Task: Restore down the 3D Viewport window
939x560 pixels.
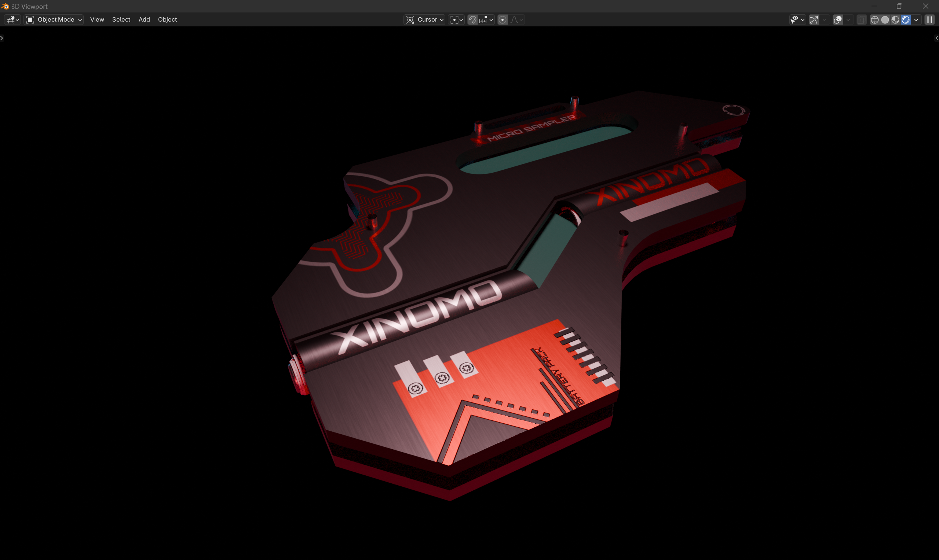Action: [899, 7]
